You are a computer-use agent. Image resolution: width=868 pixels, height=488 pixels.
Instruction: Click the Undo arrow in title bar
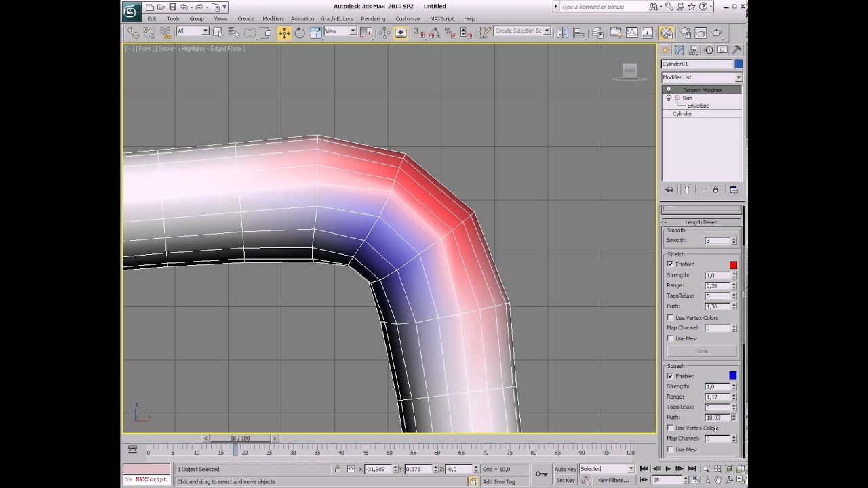tap(184, 7)
